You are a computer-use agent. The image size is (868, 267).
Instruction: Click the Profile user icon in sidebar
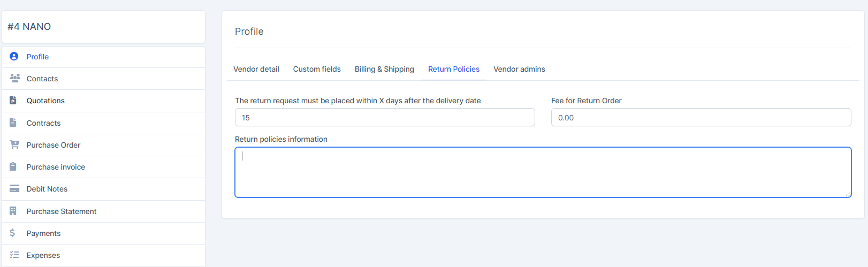[x=14, y=56]
